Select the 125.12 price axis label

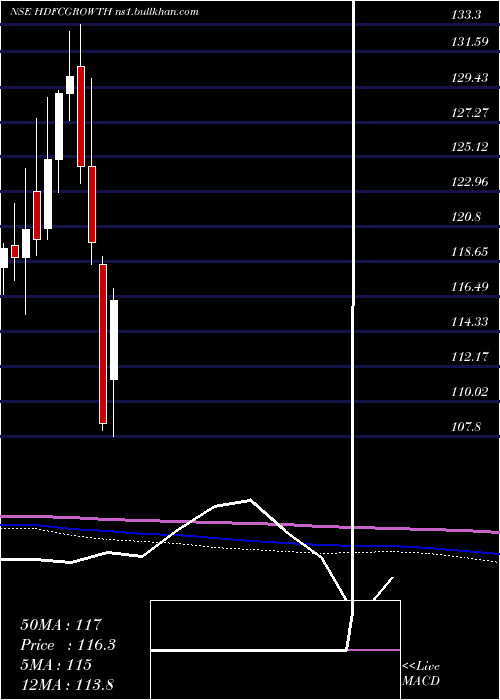pyautogui.click(x=470, y=147)
